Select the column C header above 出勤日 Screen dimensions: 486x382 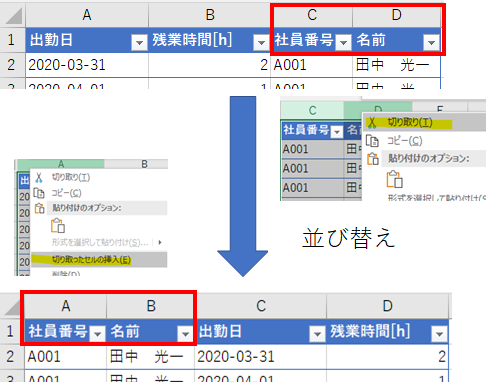(x=261, y=306)
